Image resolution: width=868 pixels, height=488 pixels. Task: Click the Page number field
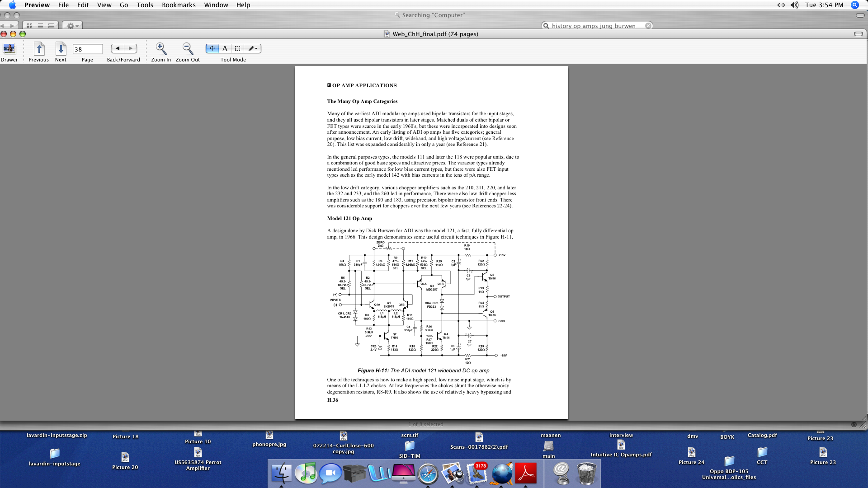point(88,49)
